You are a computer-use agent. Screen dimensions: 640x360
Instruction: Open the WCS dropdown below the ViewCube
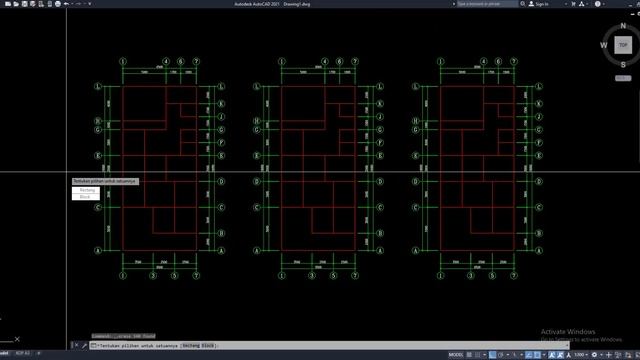click(x=623, y=78)
